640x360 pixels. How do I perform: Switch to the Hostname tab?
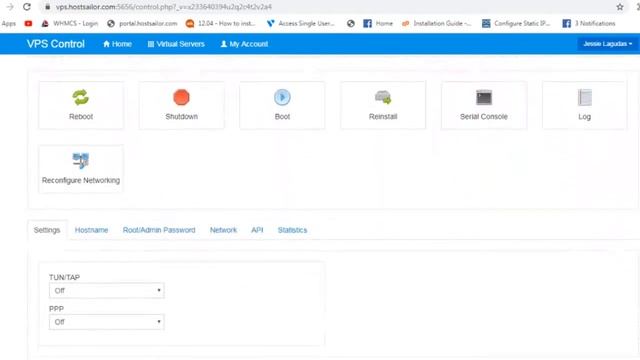91,230
